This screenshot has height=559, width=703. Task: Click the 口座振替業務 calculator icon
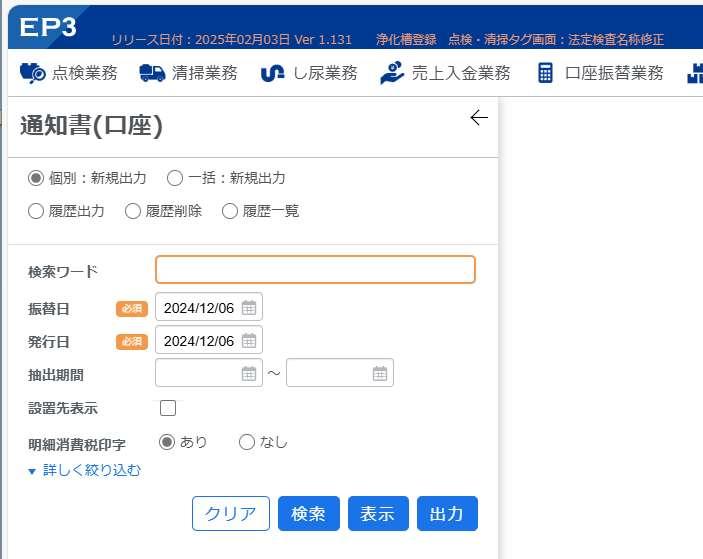[x=545, y=73]
